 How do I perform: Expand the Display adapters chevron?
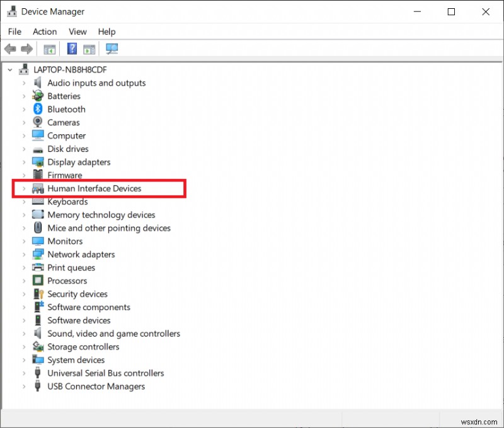tap(24, 162)
